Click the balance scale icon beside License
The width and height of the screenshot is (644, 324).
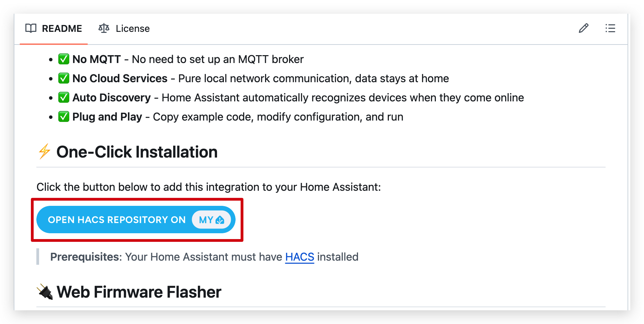tap(104, 28)
